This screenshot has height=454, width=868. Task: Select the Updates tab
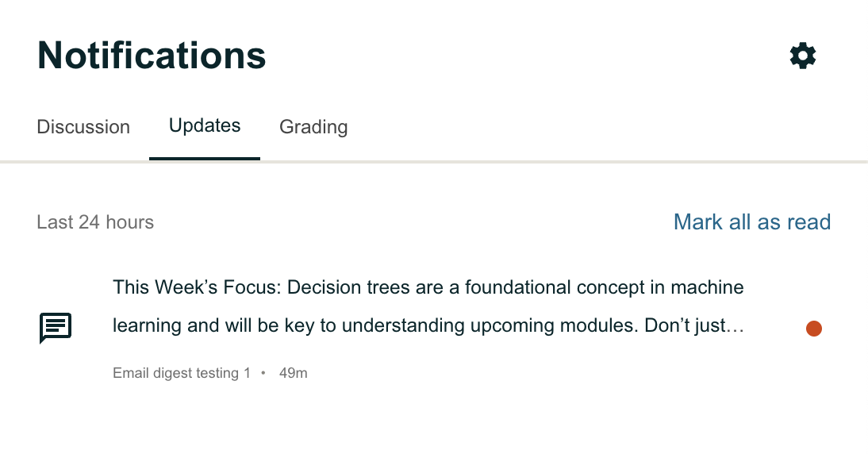[x=205, y=125]
